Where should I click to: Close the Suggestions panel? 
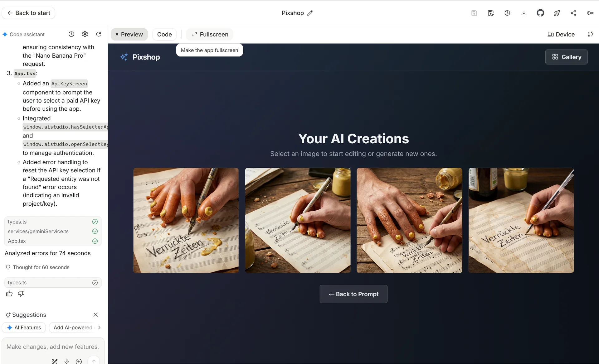click(x=95, y=315)
